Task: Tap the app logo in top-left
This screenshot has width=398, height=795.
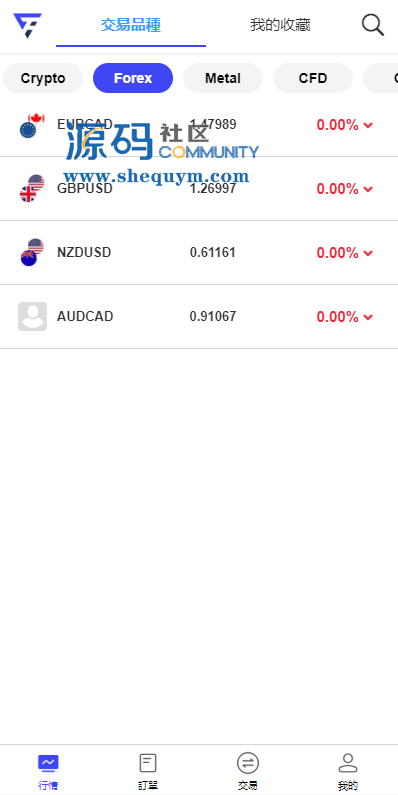Action: coord(27,25)
